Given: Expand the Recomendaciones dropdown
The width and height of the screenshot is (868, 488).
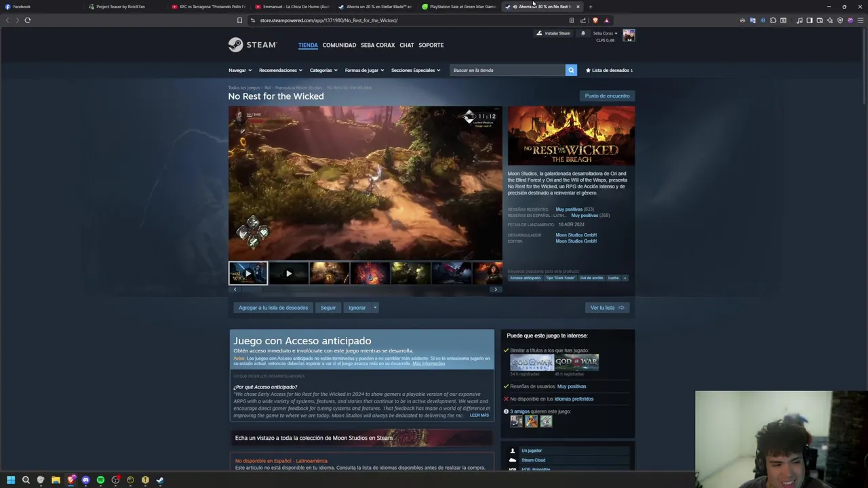Looking at the screenshot, I should pyautogui.click(x=281, y=70).
